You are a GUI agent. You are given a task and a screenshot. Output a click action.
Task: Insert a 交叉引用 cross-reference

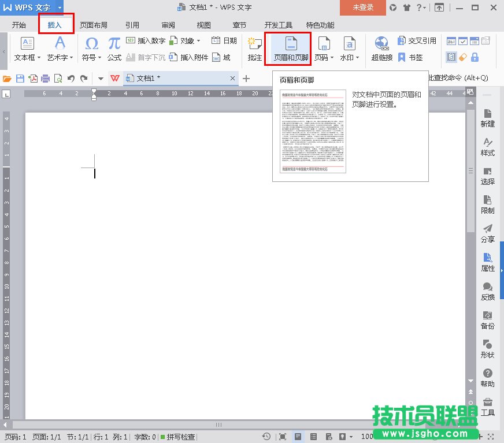point(416,40)
